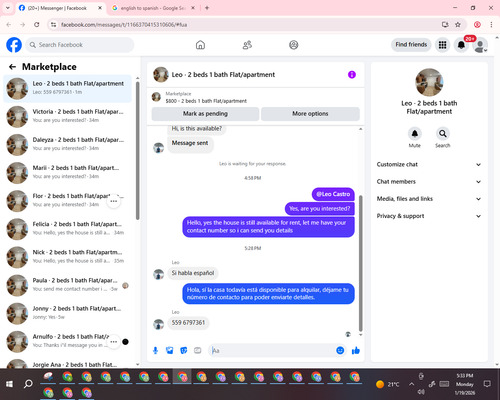Image resolution: width=500 pixels, height=400 pixels.
Task: Close the english to spanish tab
Action: [193, 8]
